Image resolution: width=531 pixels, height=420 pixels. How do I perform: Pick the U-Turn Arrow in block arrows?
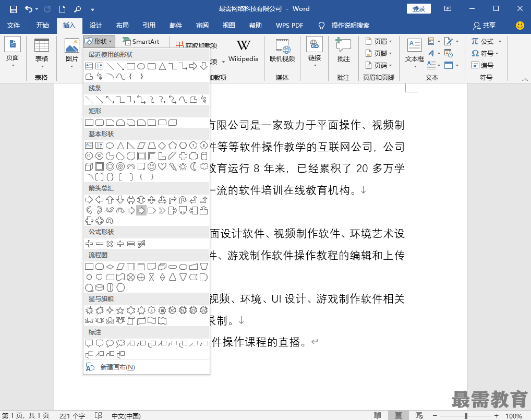pyautogui.click(x=183, y=200)
